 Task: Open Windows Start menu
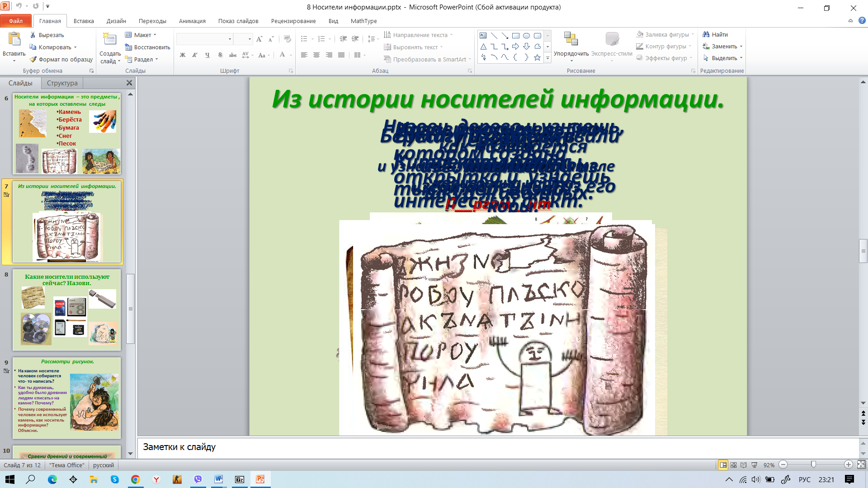click(9, 479)
